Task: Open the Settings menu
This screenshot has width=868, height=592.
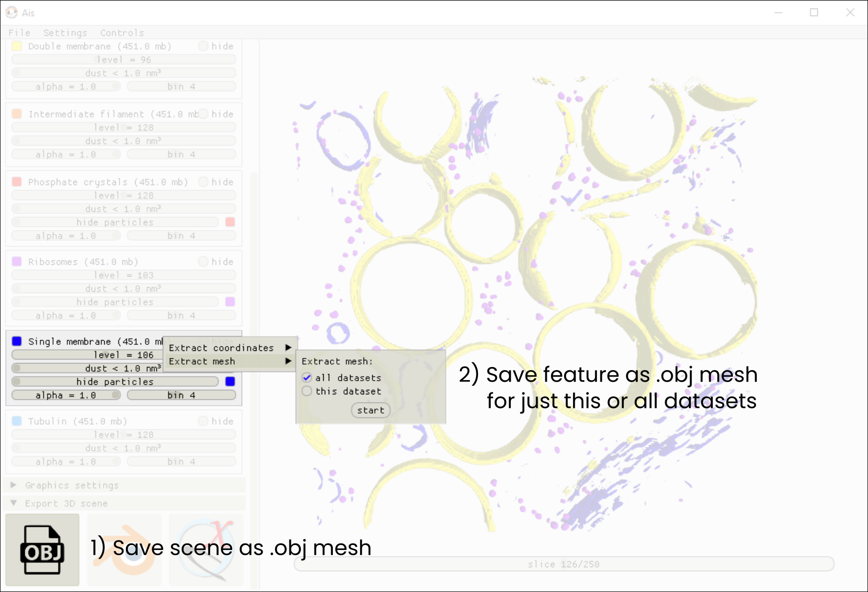Action: (65, 33)
